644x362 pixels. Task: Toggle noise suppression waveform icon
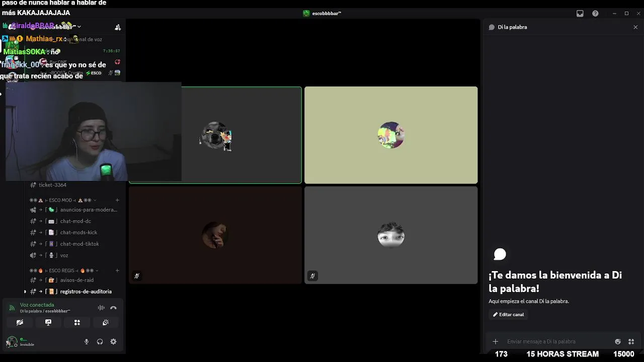click(101, 308)
